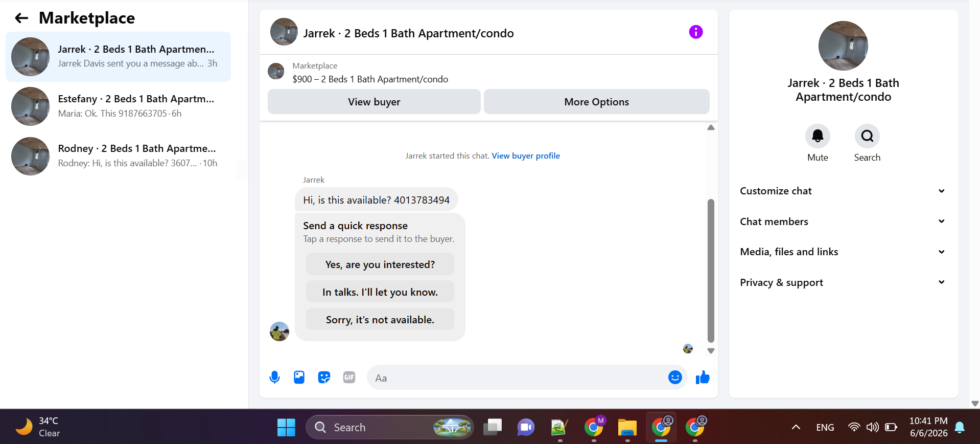The width and height of the screenshot is (980, 444).
Task: Open the clock and date display
Action: [x=928, y=427]
